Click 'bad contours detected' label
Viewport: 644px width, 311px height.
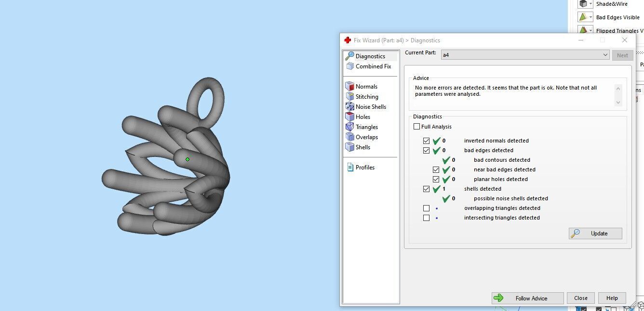pyautogui.click(x=502, y=160)
